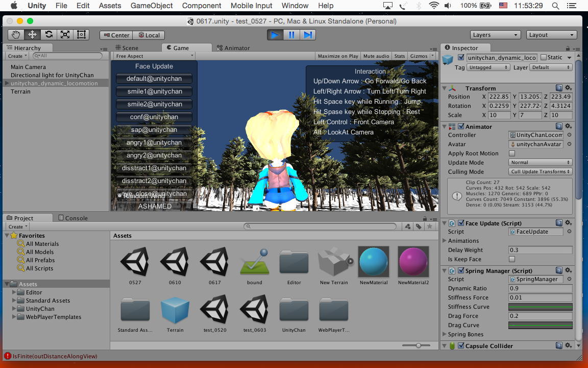Select the New Terrain asset
The image size is (588, 368).
pyautogui.click(x=334, y=265)
